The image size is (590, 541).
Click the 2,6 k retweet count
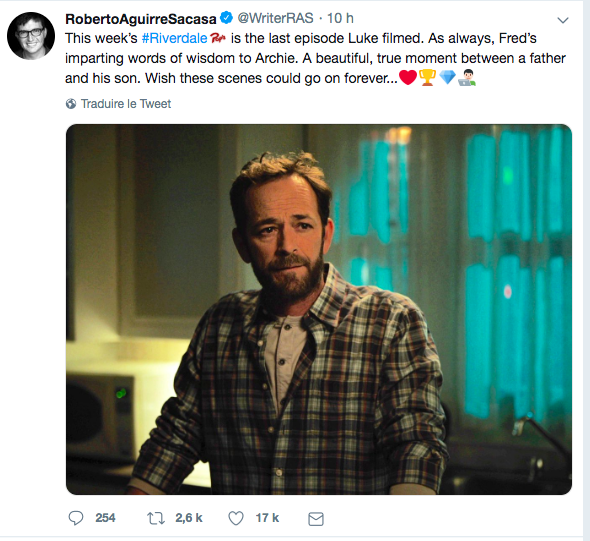tap(189, 518)
